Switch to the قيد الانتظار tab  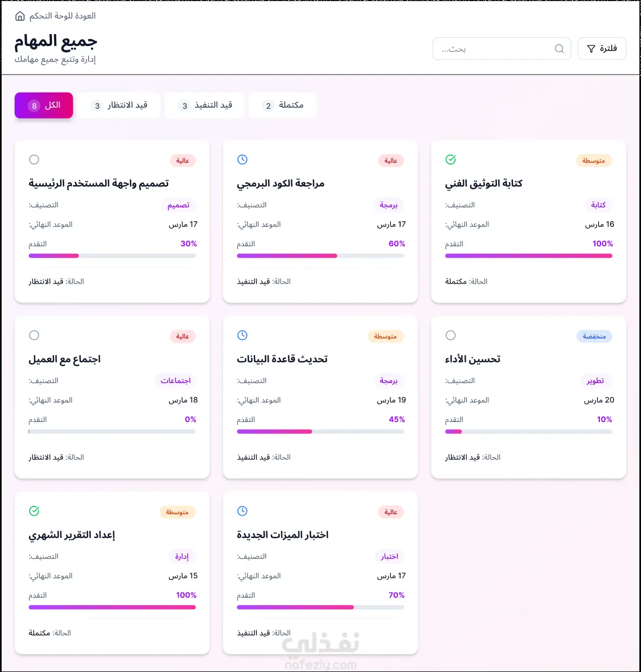[119, 105]
